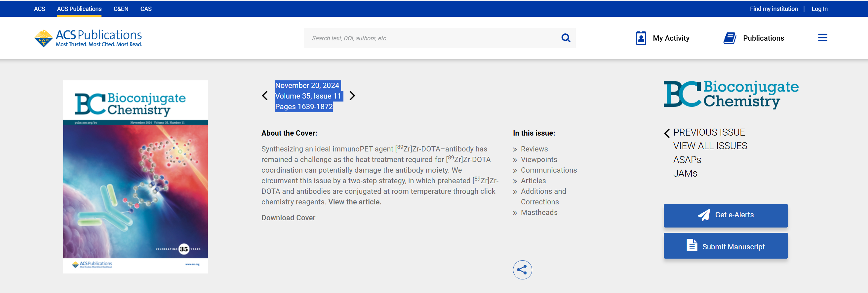Click the Get e-Alerts button
The width and height of the screenshot is (868, 293).
coord(726,216)
